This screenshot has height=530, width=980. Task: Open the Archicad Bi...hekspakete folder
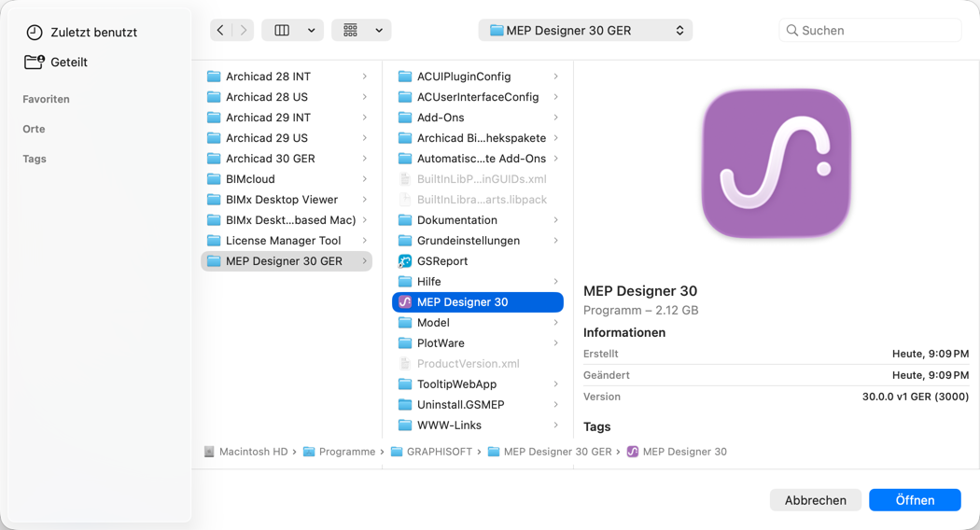478,138
